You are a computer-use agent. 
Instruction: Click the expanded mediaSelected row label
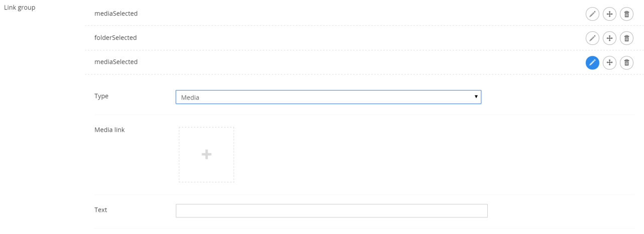(x=116, y=62)
